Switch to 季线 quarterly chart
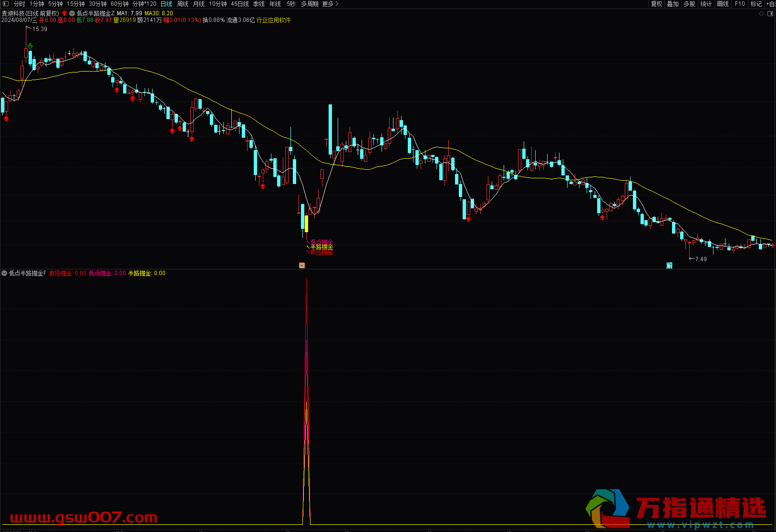776x532 pixels. (x=259, y=4)
